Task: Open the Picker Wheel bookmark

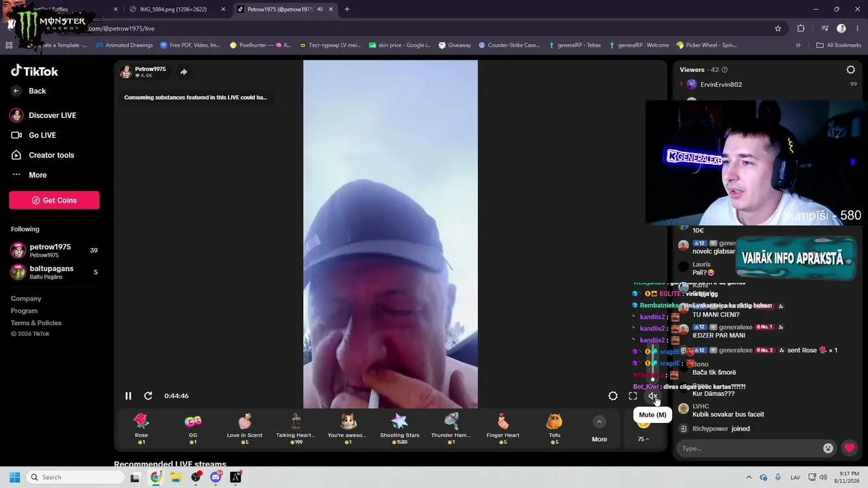Action: pyautogui.click(x=706, y=45)
